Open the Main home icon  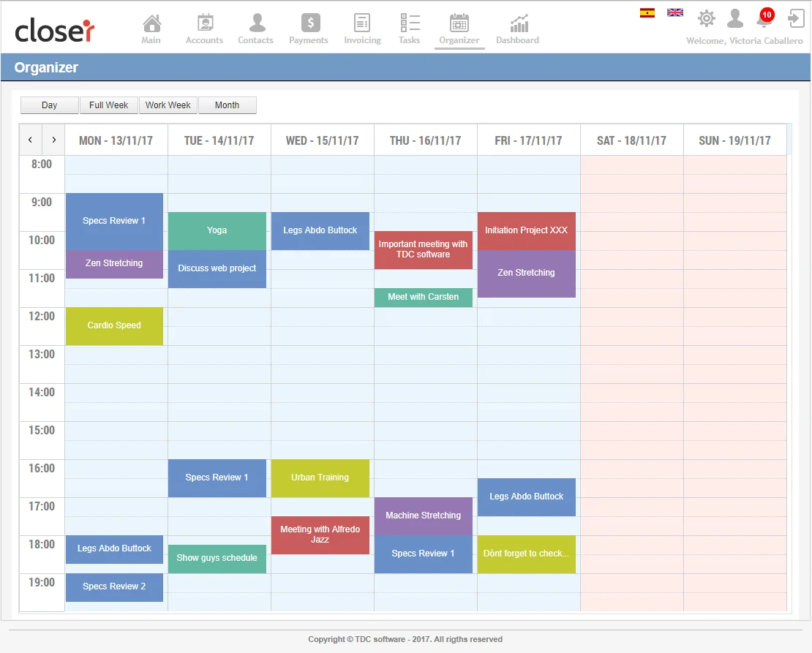(x=151, y=23)
